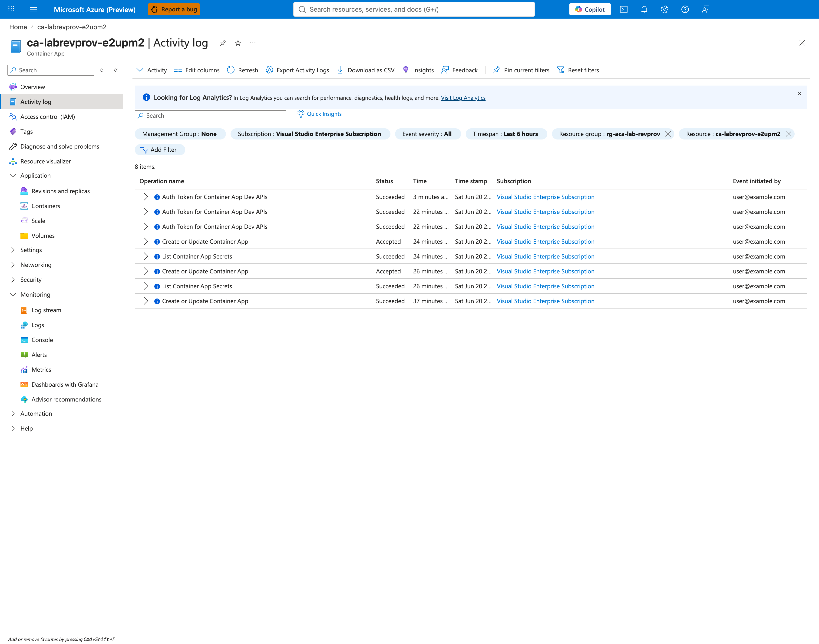
Task: Expand the 3 minutes ago Auth Token row
Action: coord(146,197)
